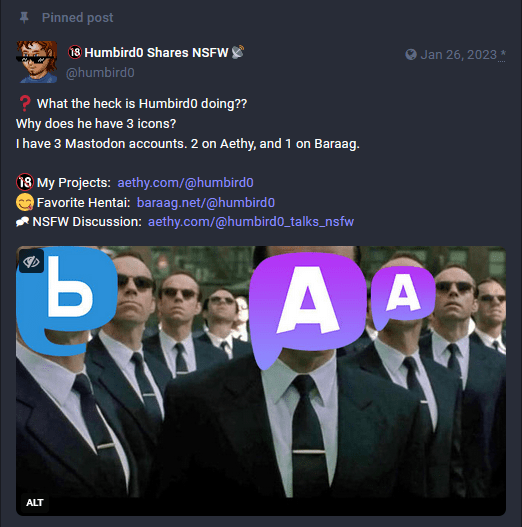Open Humbird0's avatar profile picture
Viewport: 522px width, 527px height.
37,62
